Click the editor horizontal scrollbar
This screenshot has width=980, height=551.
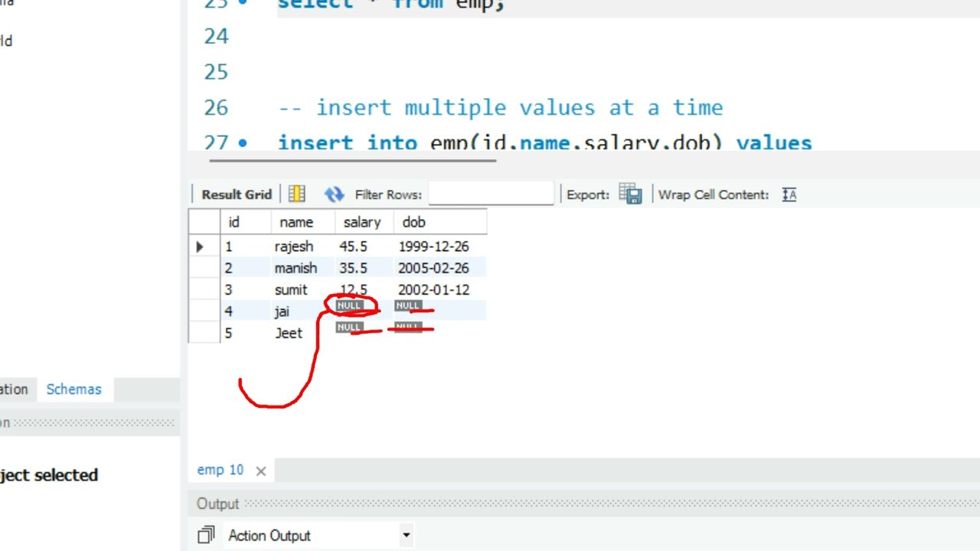coord(352,160)
